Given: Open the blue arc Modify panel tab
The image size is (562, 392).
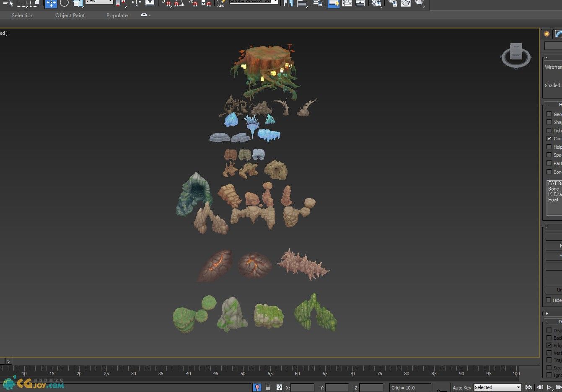Looking at the screenshot, I should pyautogui.click(x=558, y=34).
